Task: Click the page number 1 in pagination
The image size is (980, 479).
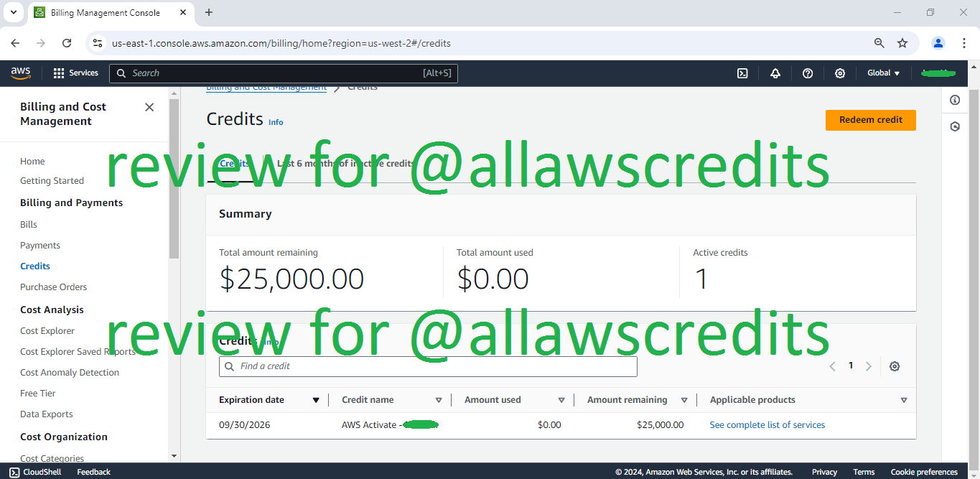Action: (851, 366)
